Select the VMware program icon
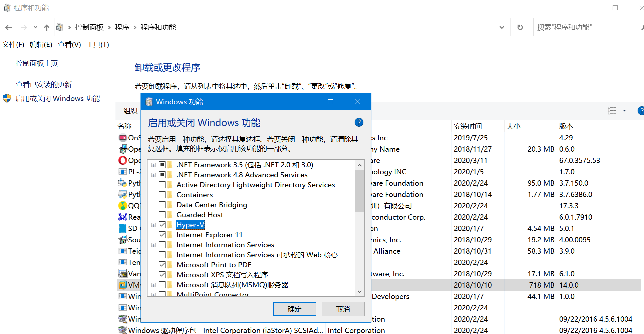This screenshot has height=334, width=644. (x=123, y=285)
